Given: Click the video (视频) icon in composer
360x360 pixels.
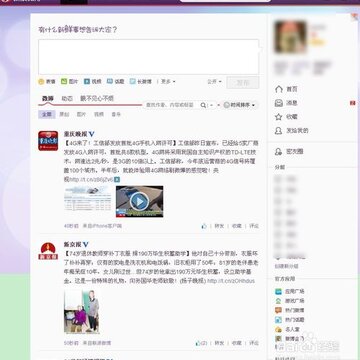Looking at the screenshot, I should pos(87,81).
